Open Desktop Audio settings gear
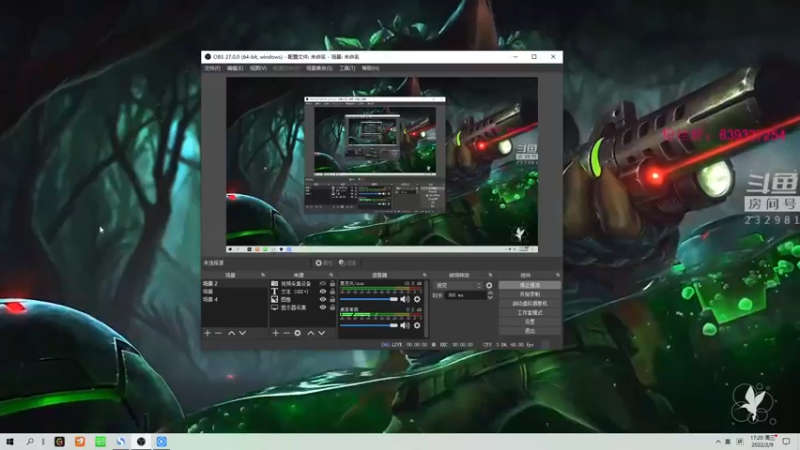This screenshot has width=800, height=450. click(x=417, y=325)
